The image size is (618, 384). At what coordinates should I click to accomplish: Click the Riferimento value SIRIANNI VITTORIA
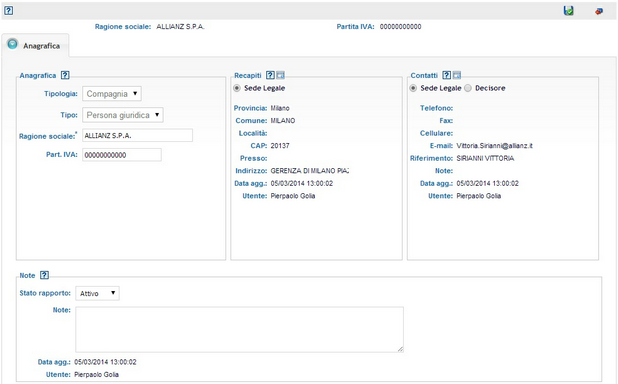[x=485, y=158]
